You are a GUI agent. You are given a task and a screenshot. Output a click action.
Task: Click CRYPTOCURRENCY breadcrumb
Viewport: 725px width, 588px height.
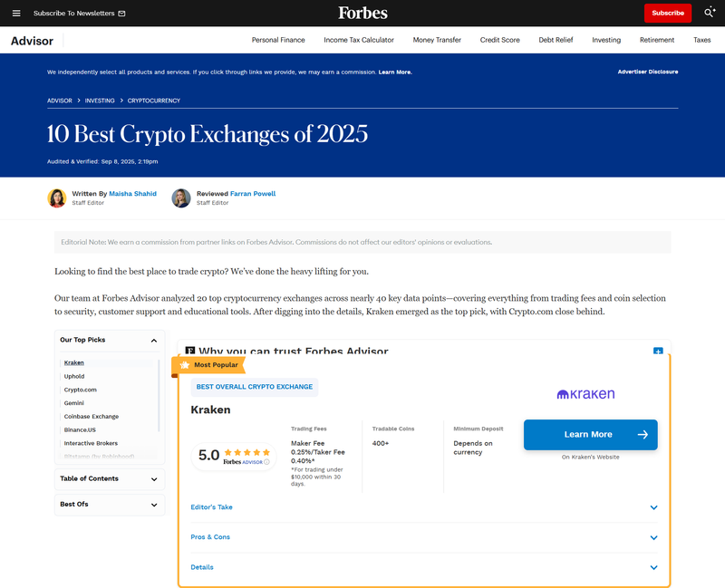click(x=154, y=101)
